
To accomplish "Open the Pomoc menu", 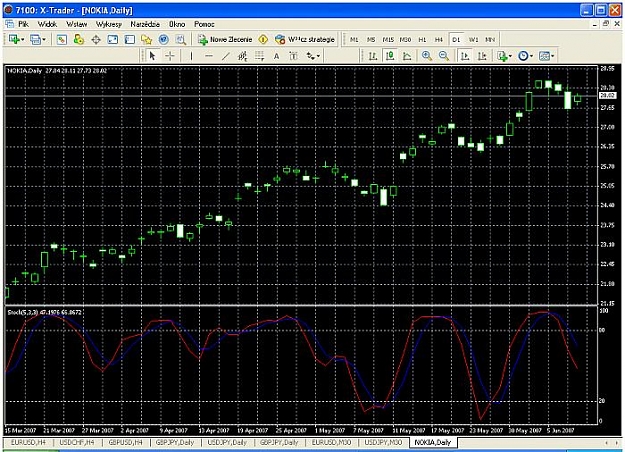I will point(204,24).
